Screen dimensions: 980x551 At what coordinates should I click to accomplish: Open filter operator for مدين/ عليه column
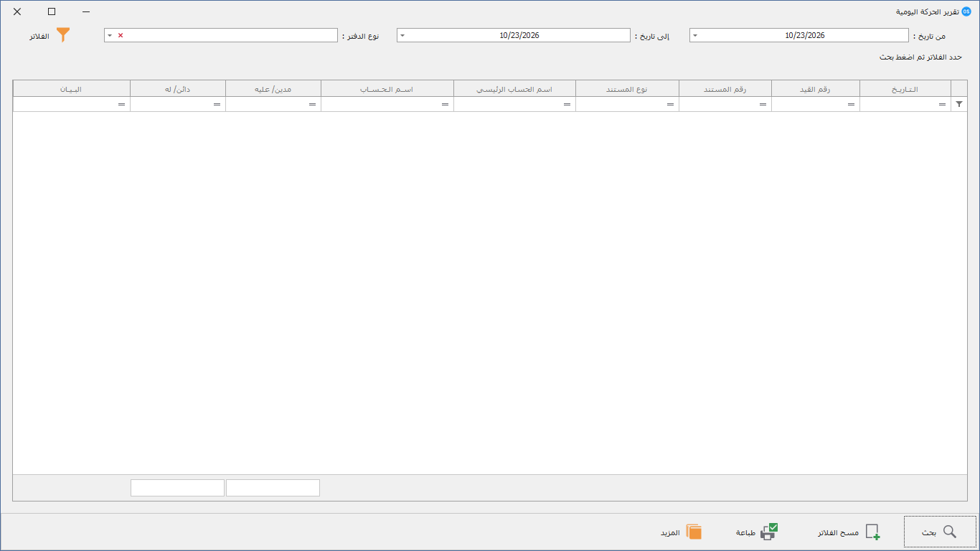pos(312,105)
